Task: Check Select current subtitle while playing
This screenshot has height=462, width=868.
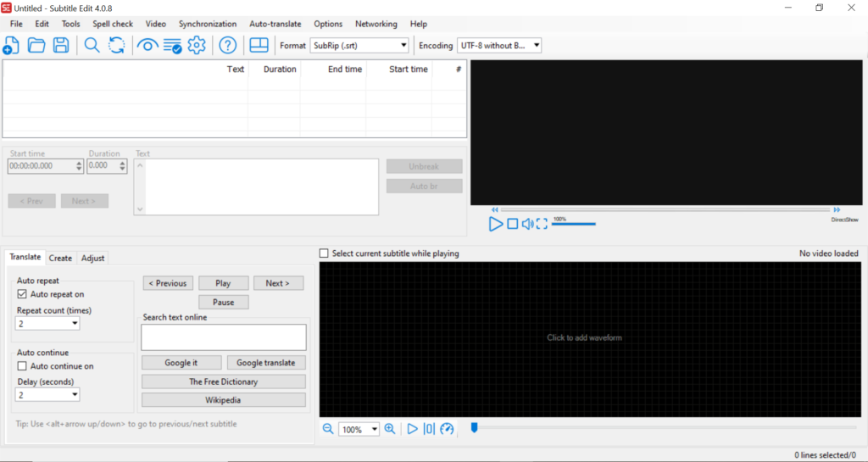Action: pyautogui.click(x=325, y=253)
